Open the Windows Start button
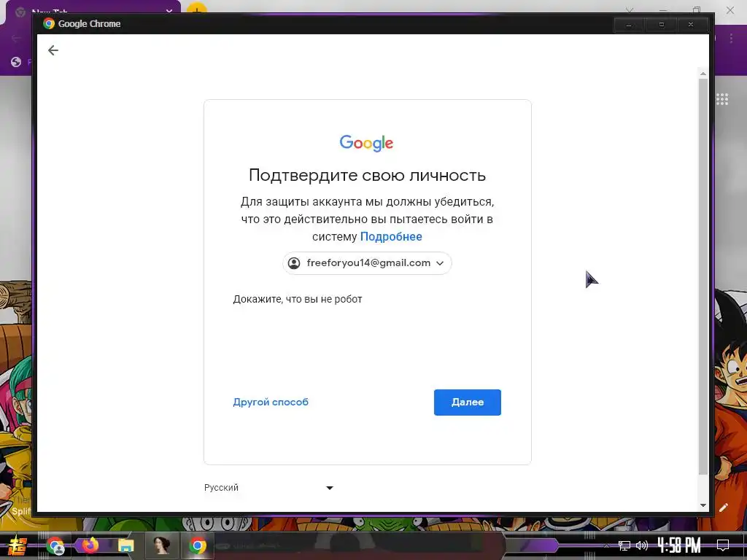Image resolution: width=747 pixels, height=560 pixels. point(17,545)
